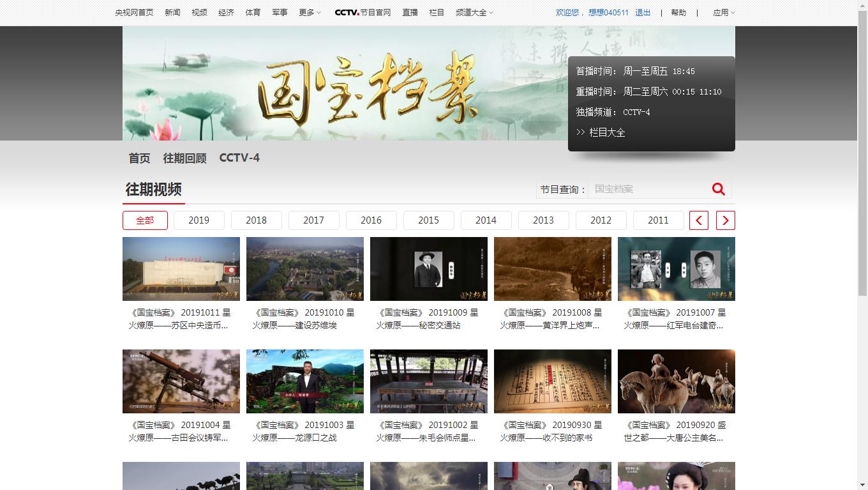868x490 pixels.
Task: Filter videos by year 2015
Action: pyautogui.click(x=429, y=220)
